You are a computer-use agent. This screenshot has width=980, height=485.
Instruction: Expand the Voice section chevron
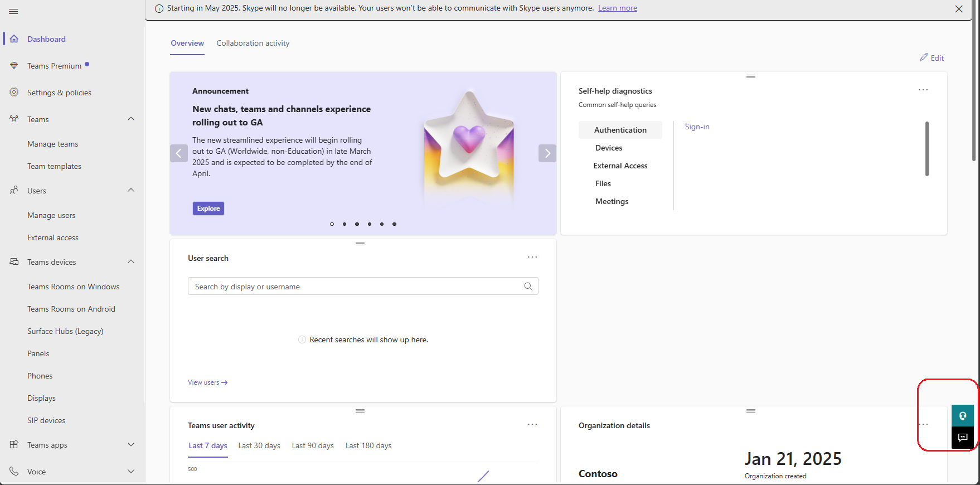131,471
